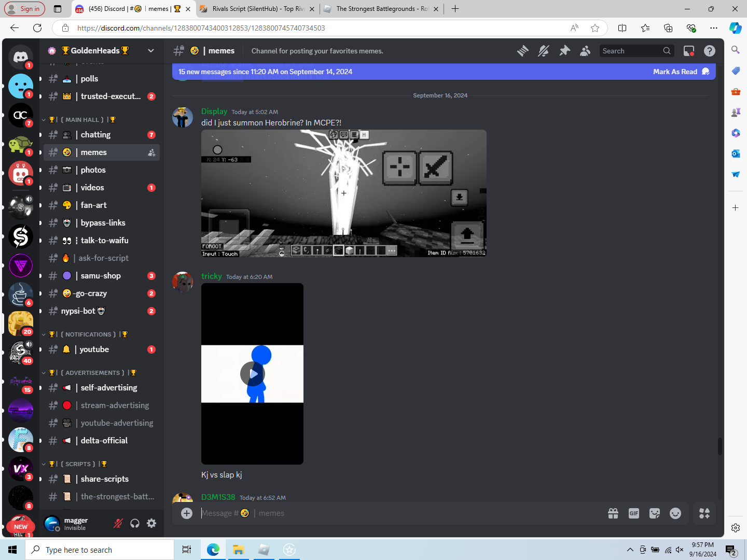The height and width of the screenshot is (560, 747).
Task: Collapse the MAIN HALL category
Action: click(x=81, y=120)
